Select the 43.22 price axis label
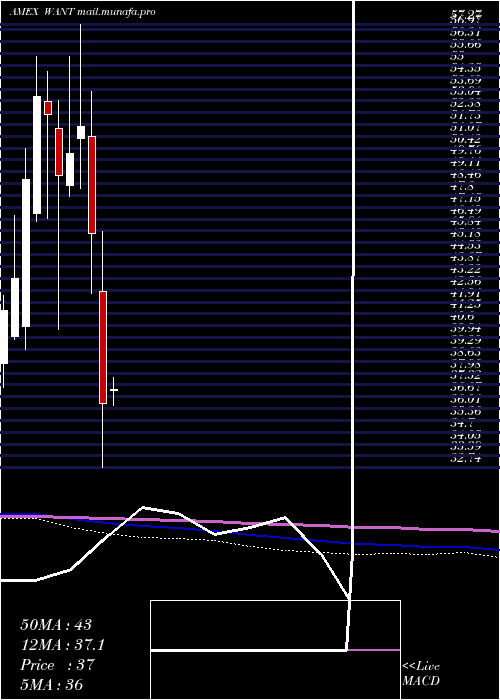The height and width of the screenshot is (700, 500). (466, 270)
